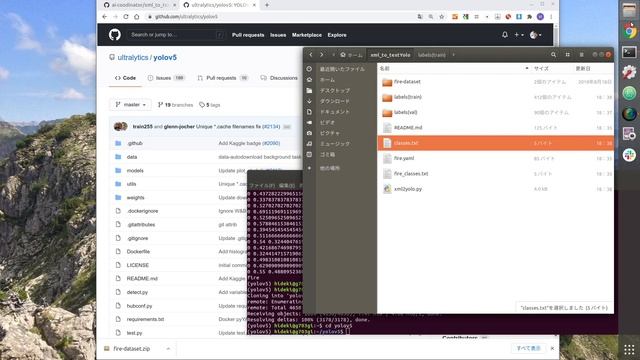Open the Code tab on GitHub
Image resolution: width=640 pixels, height=360 pixels.
(x=125, y=78)
